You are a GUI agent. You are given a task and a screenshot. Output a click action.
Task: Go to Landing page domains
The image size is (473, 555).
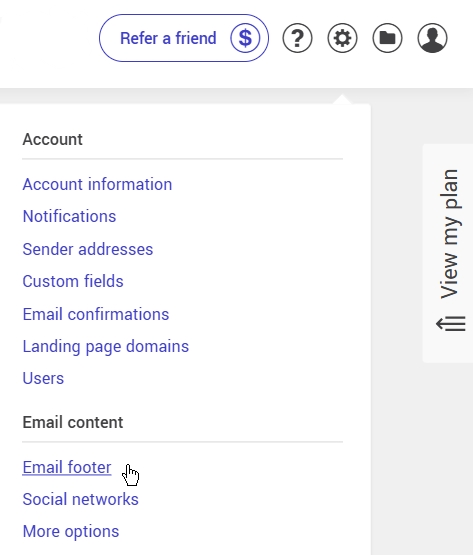point(106,346)
